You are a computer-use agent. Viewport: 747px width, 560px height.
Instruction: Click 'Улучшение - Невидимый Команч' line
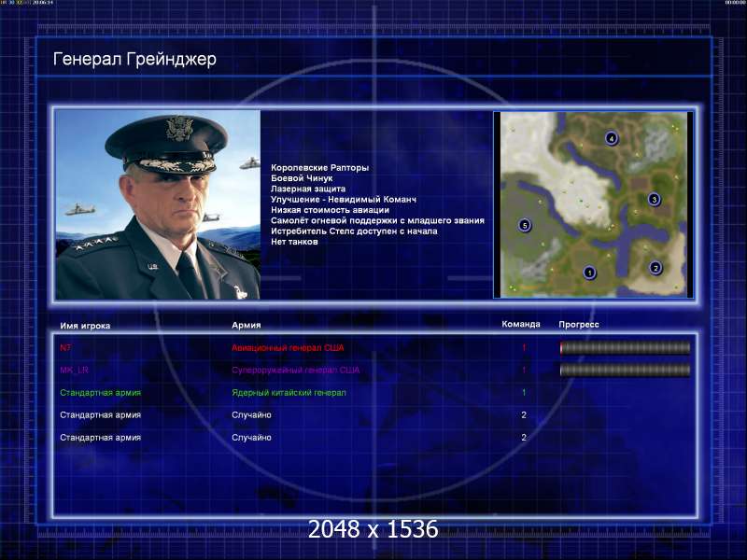(x=344, y=199)
